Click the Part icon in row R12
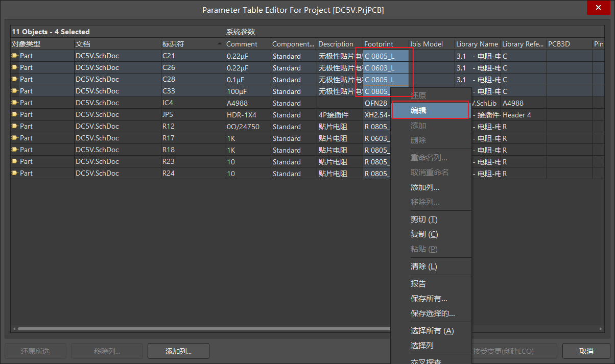 coord(15,126)
